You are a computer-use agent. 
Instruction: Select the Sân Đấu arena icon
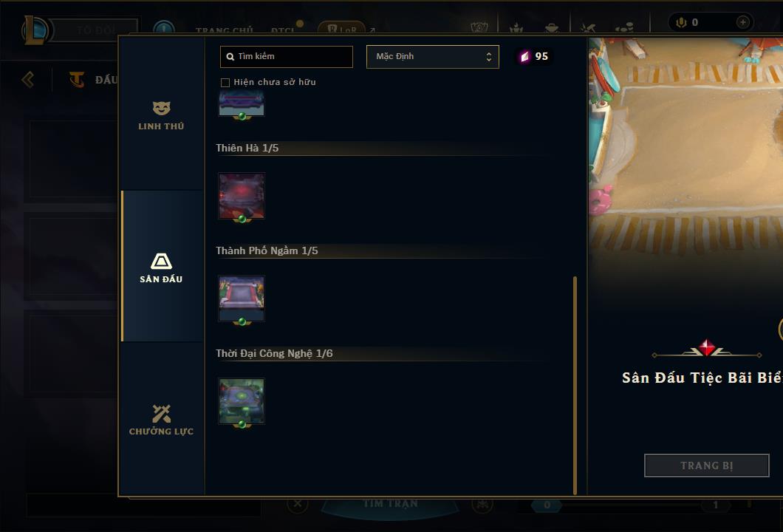click(x=161, y=261)
